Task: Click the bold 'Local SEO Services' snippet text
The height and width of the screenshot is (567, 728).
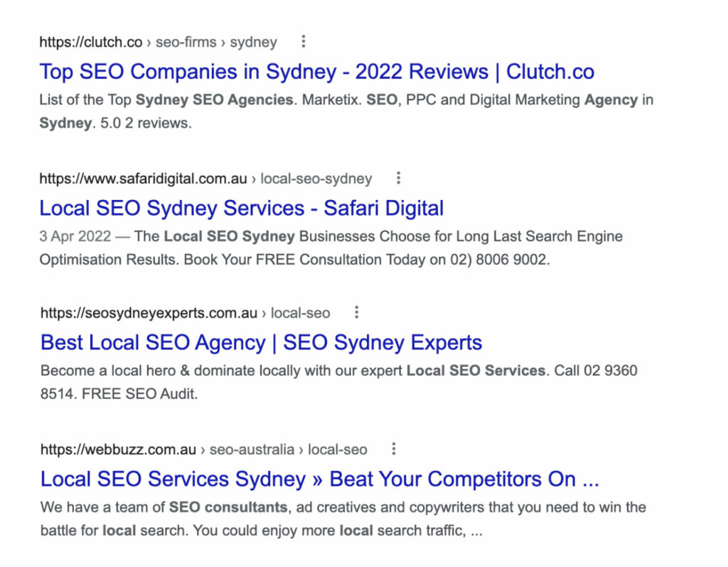Action: tap(476, 371)
